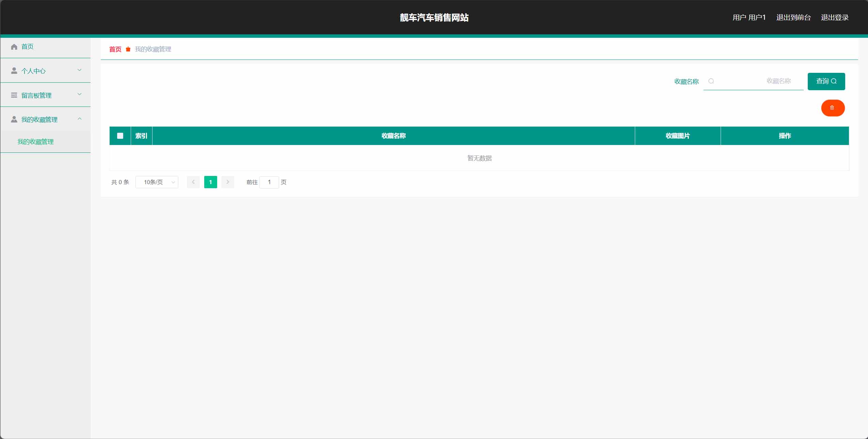Screen dimensions: 868x439
Task: Click the 收藏图片 column header
Action: (x=678, y=136)
